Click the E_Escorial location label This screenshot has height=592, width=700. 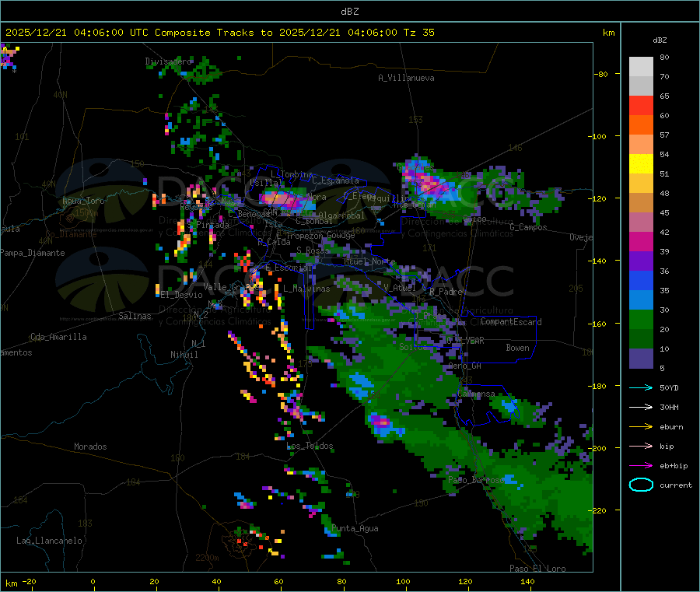pos(289,268)
